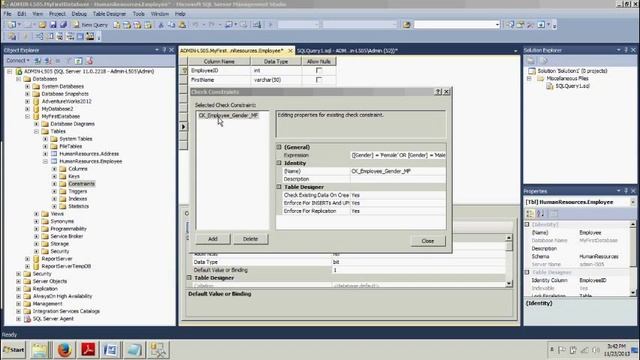Toggle Allow Nulls checkbox for FirstName row
Screen dimensions: 640x360
pos(319,80)
